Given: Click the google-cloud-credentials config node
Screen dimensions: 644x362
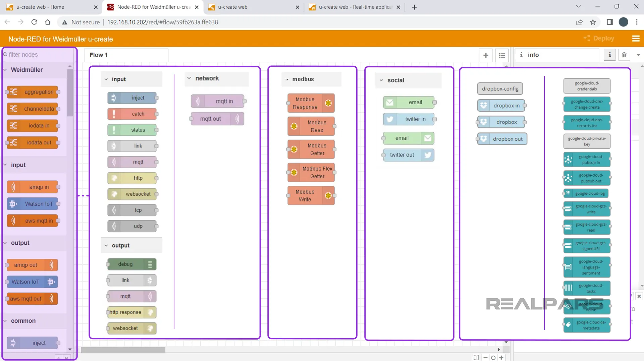Looking at the screenshot, I should click(587, 86).
